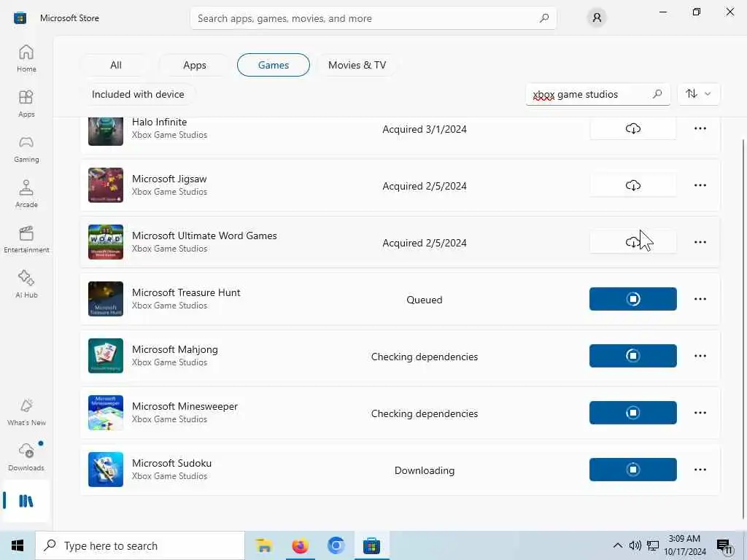The height and width of the screenshot is (560, 747).
Task: Open more options for Microsoft Treasure Hunt
Action: [700, 299]
